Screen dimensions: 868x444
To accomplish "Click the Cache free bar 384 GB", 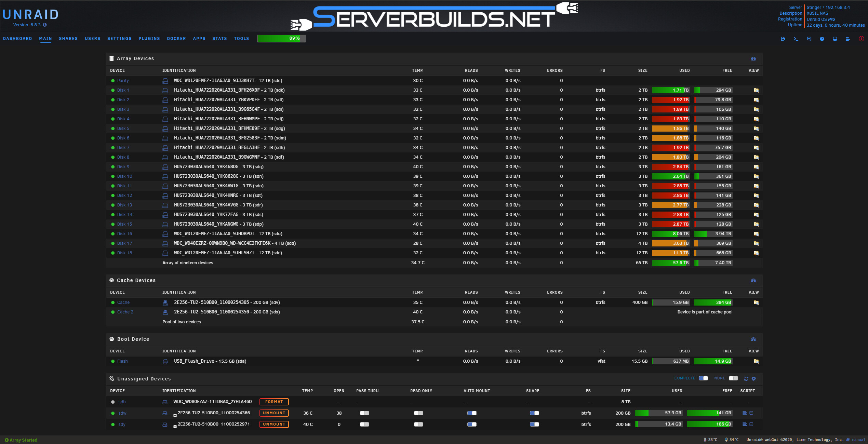I will (713, 303).
